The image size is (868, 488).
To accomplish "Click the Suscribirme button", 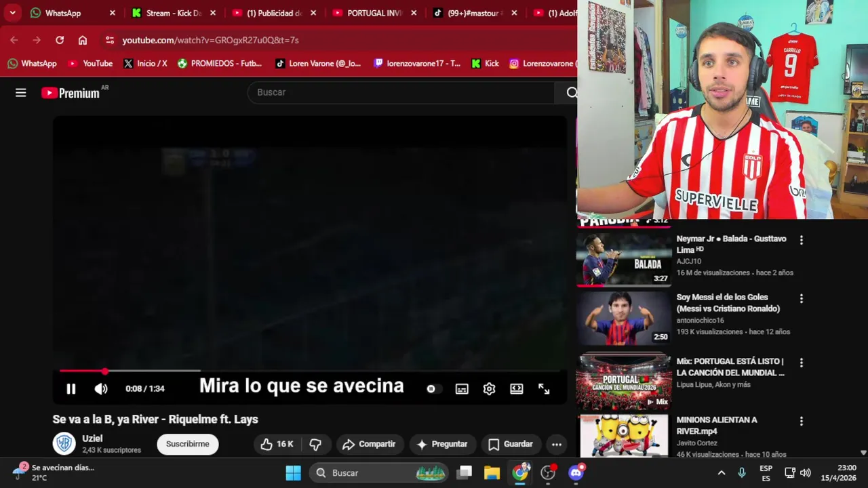I will [x=188, y=444].
